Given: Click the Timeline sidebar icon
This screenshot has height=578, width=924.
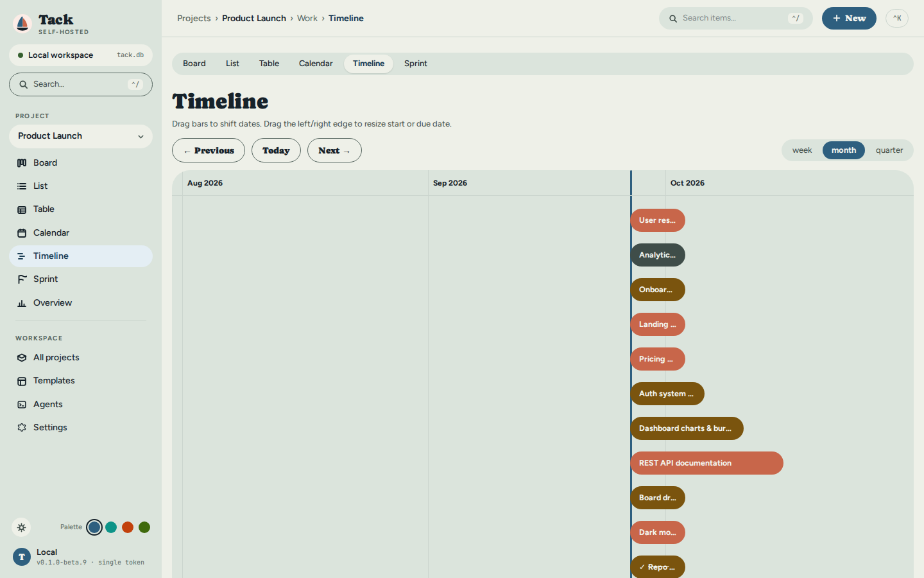Looking at the screenshot, I should pos(22,256).
